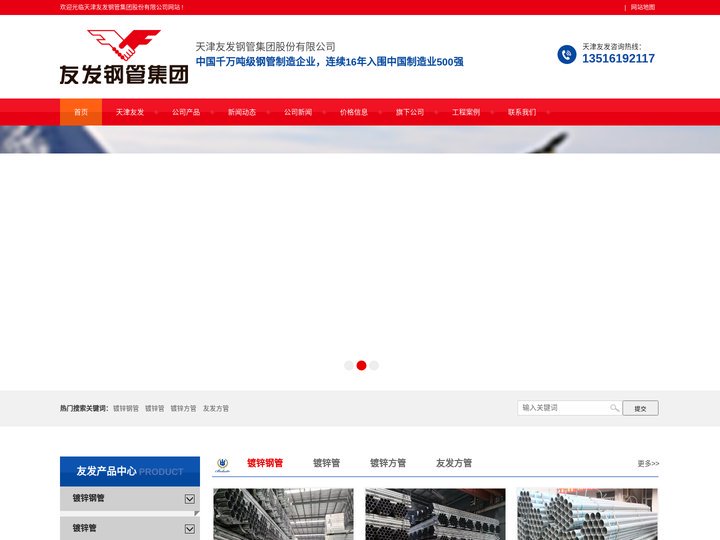720x540 pixels.
Task: Switch to the 镀锌钢管 product tab
Action: tap(265, 463)
